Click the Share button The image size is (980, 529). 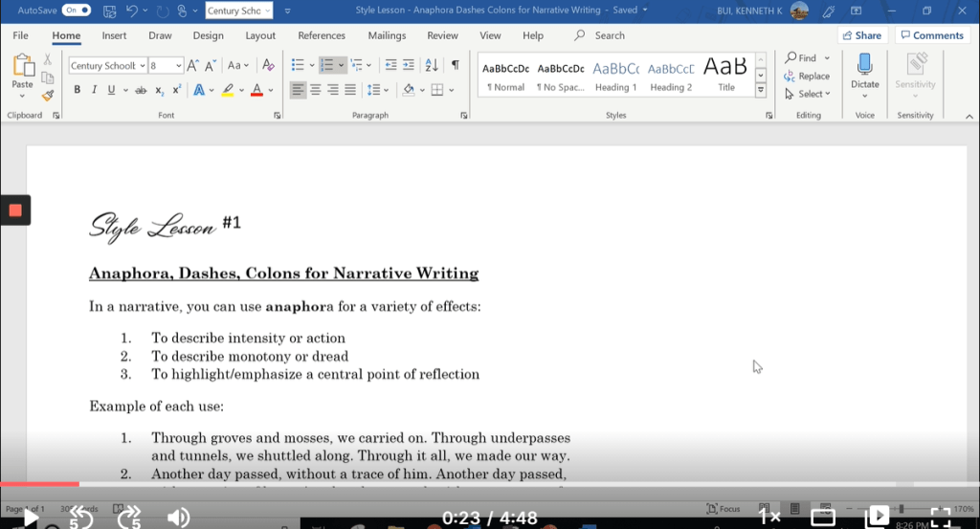pos(861,35)
